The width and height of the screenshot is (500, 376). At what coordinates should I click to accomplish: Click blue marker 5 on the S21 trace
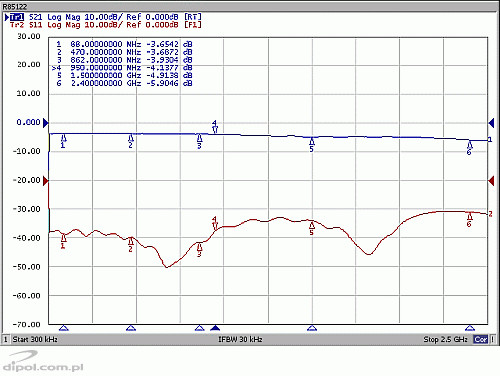[x=312, y=145]
